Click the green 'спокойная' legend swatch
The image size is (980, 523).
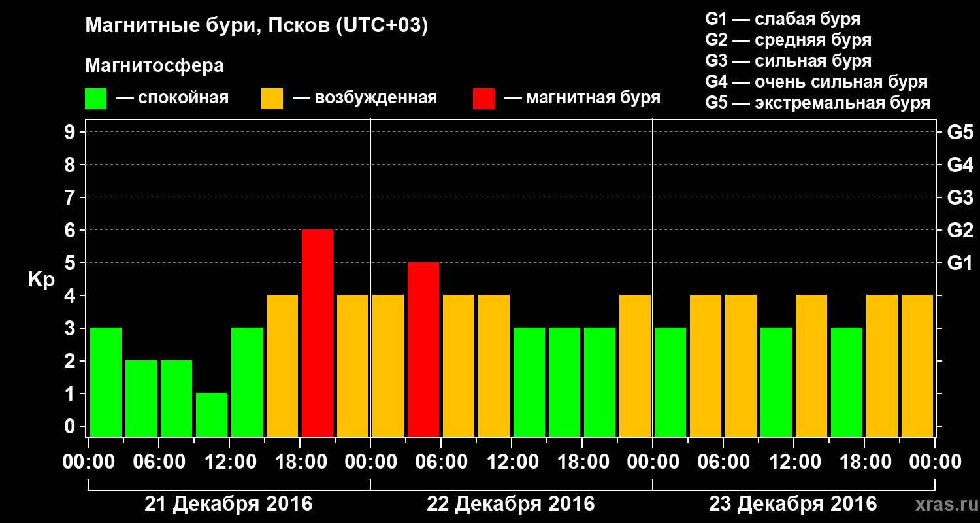coord(96,99)
